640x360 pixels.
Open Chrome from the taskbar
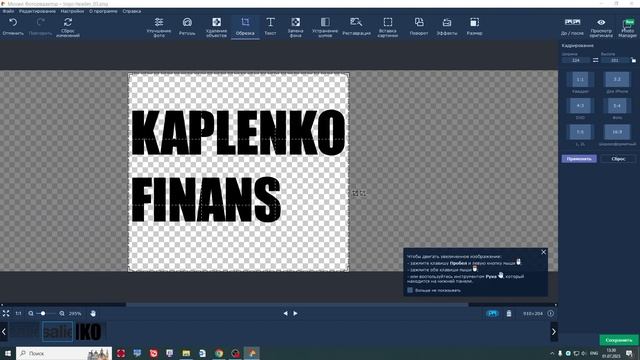click(219, 353)
